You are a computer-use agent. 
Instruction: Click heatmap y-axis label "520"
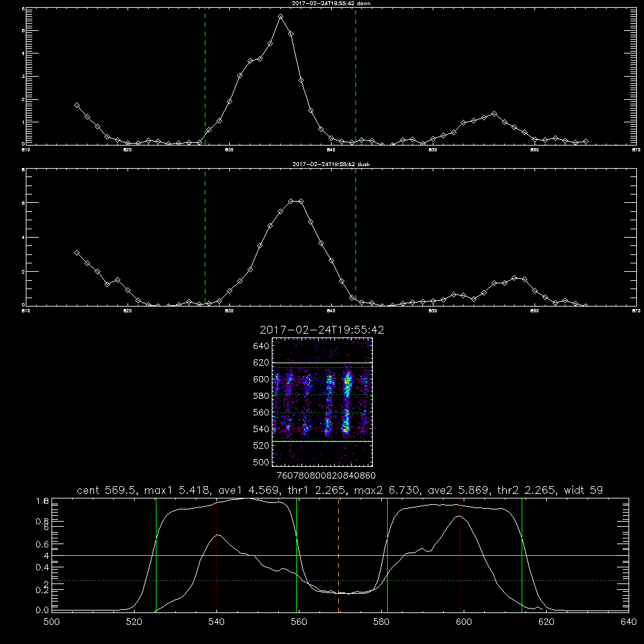(x=261, y=446)
